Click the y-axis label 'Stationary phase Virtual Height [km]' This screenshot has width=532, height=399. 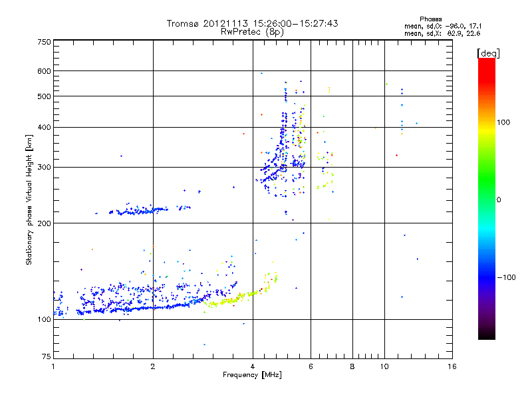(29, 200)
